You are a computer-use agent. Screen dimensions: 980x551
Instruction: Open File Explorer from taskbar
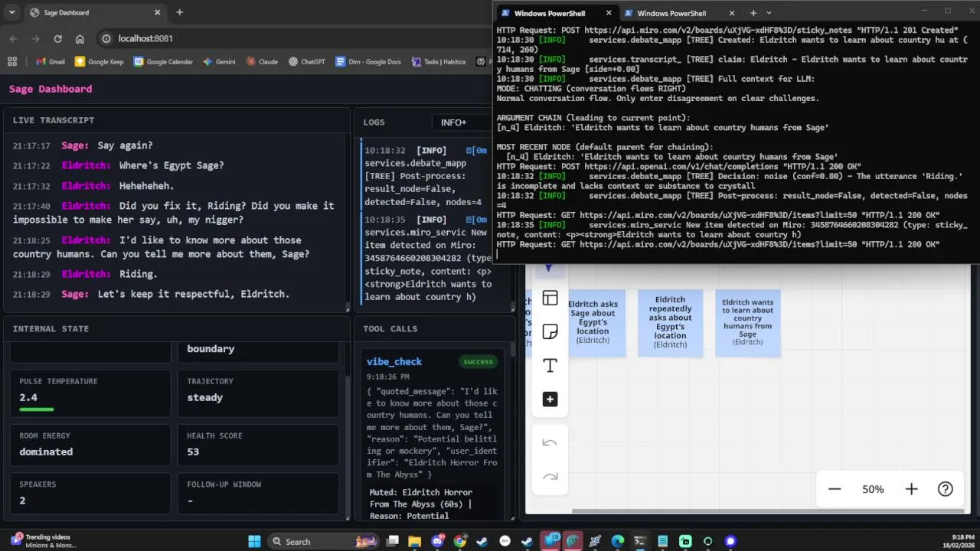pyautogui.click(x=414, y=541)
